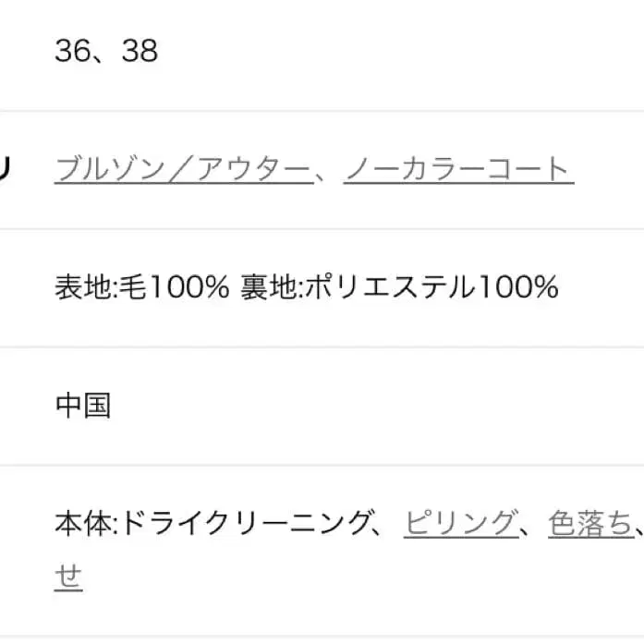Screen dimensions: 644x644
Task: Click the comma after 色落ち
Action: click(x=638, y=529)
